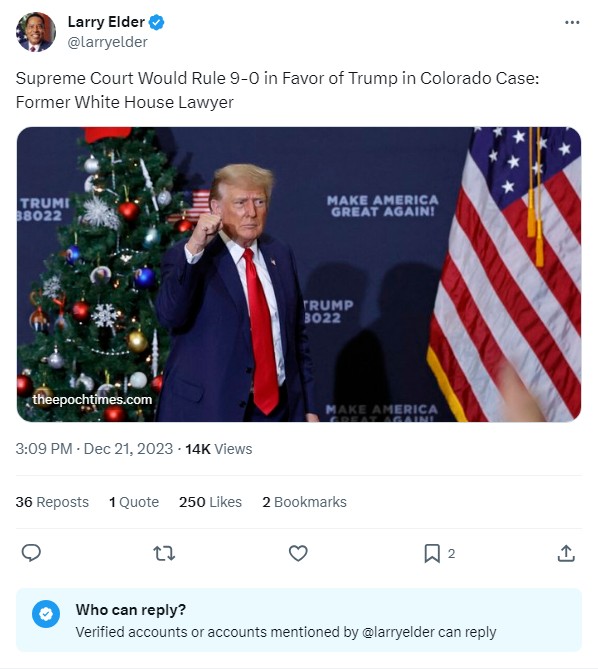Open the @larryelder handle link

click(x=107, y=42)
